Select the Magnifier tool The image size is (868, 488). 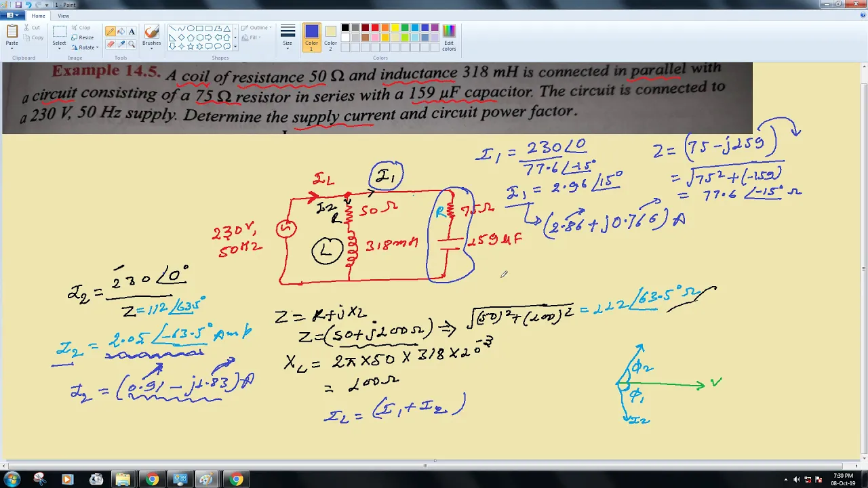tap(132, 44)
